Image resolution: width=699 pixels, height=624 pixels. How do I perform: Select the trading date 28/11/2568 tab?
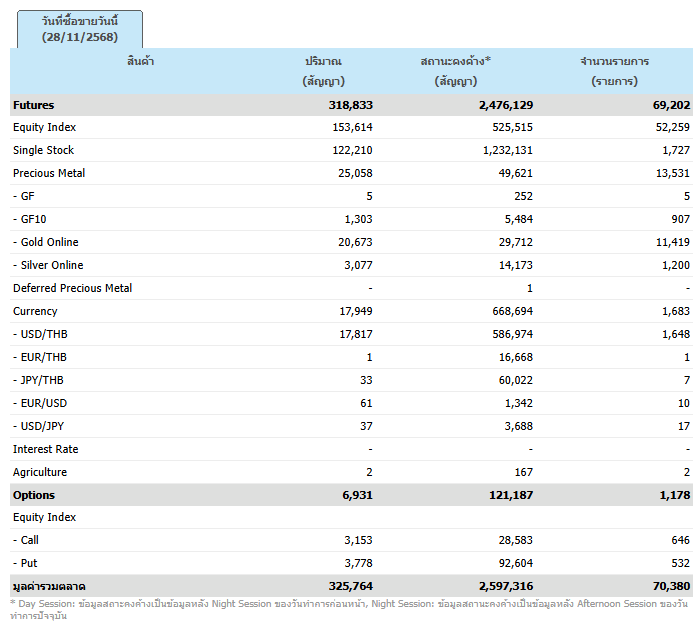click(80, 29)
